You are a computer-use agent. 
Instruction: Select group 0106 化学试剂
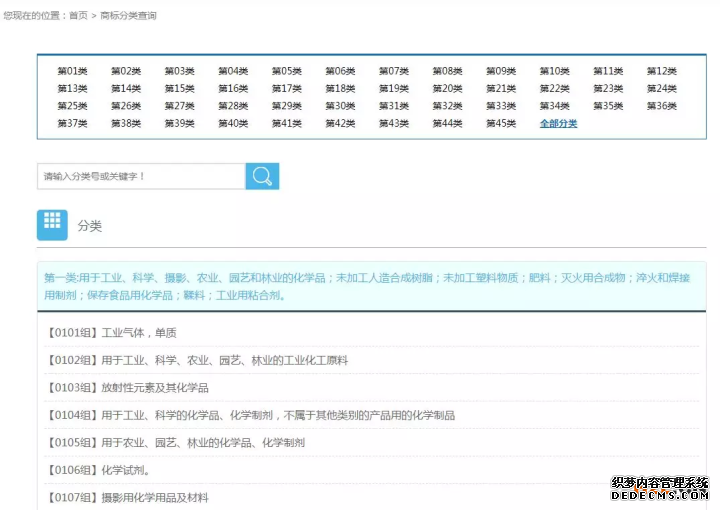coord(98,470)
